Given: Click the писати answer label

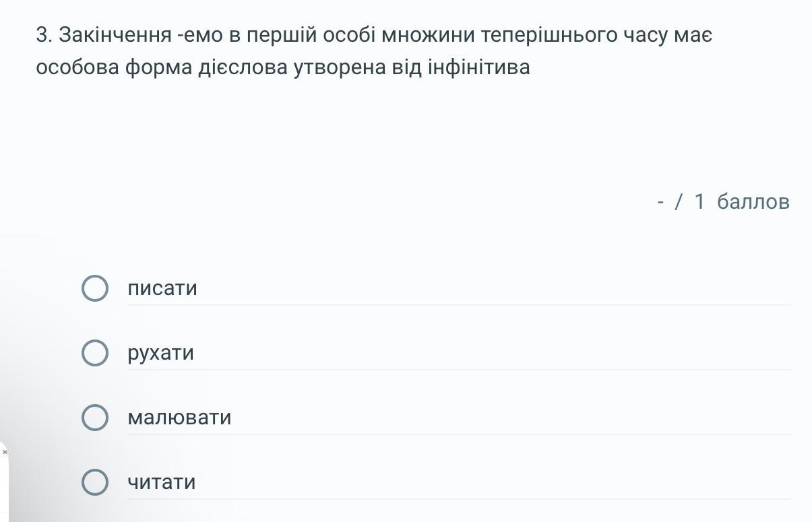Looking at the screenshot, I should click(x=162, y=288).
